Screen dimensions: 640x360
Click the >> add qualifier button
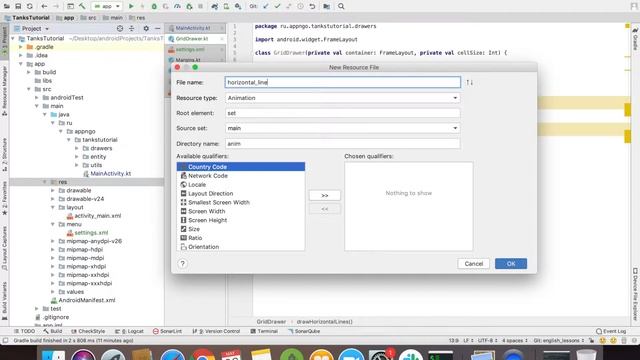[324, 196]
